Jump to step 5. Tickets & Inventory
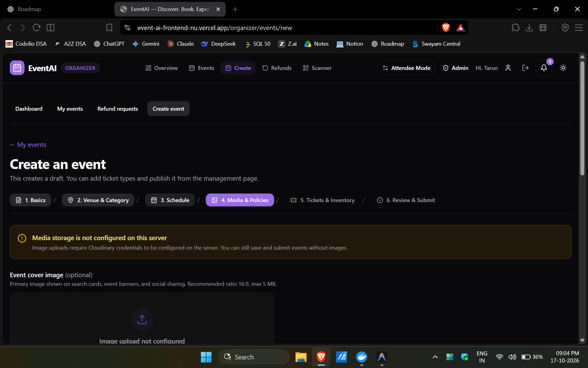 click(x=322, y=200)
